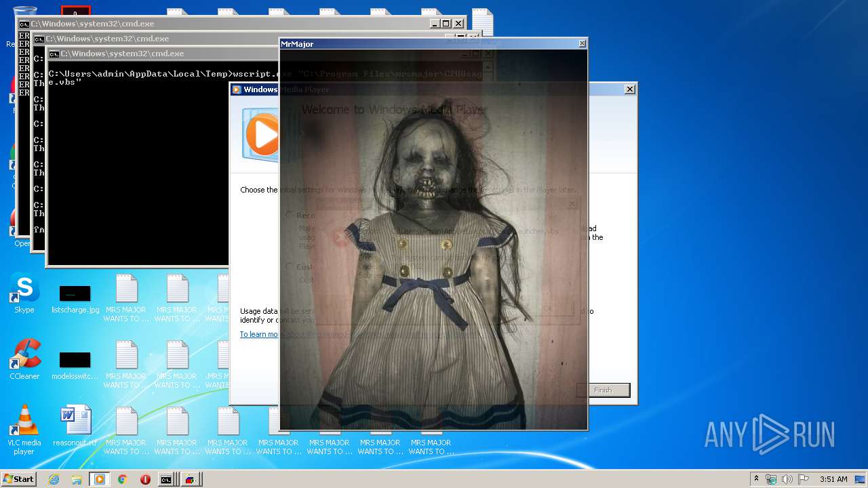Open the Start menu

(19, 479)
